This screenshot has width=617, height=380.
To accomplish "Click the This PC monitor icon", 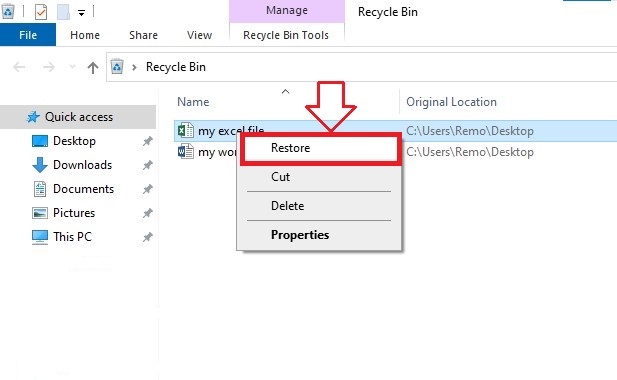I will click(40, 237).
